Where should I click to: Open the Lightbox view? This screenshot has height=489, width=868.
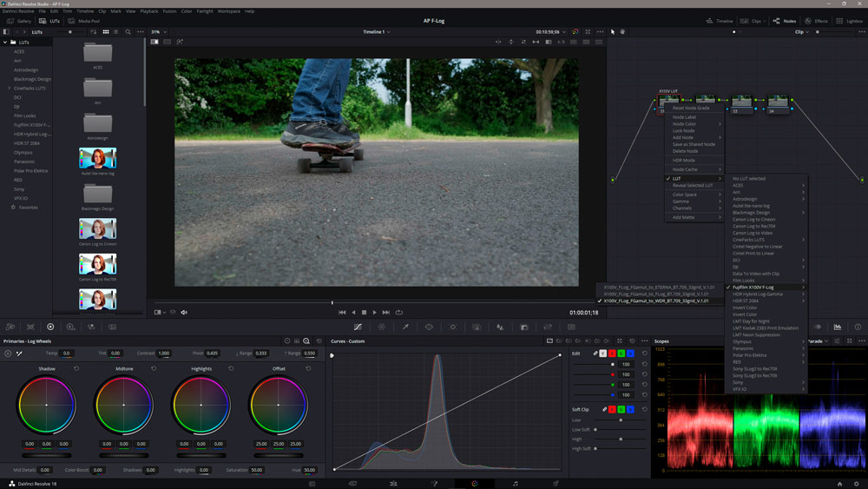849,21
